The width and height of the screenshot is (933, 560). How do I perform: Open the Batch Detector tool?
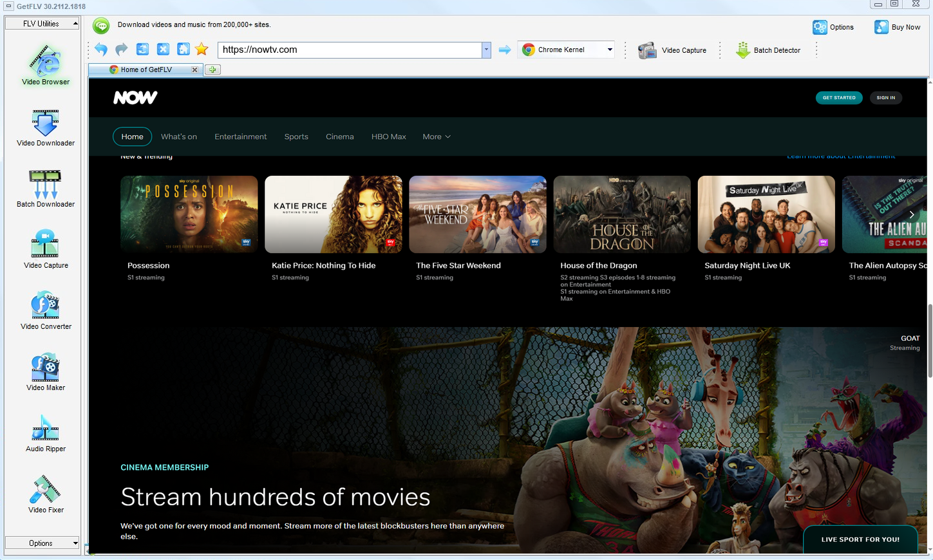tap(768, 50)
